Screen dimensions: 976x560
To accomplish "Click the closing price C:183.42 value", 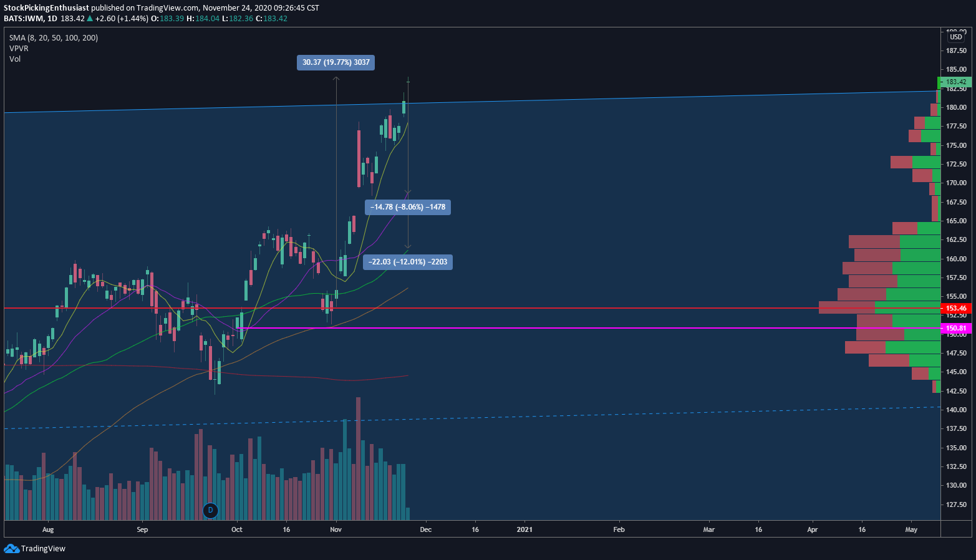I will [x=271, y=19].
